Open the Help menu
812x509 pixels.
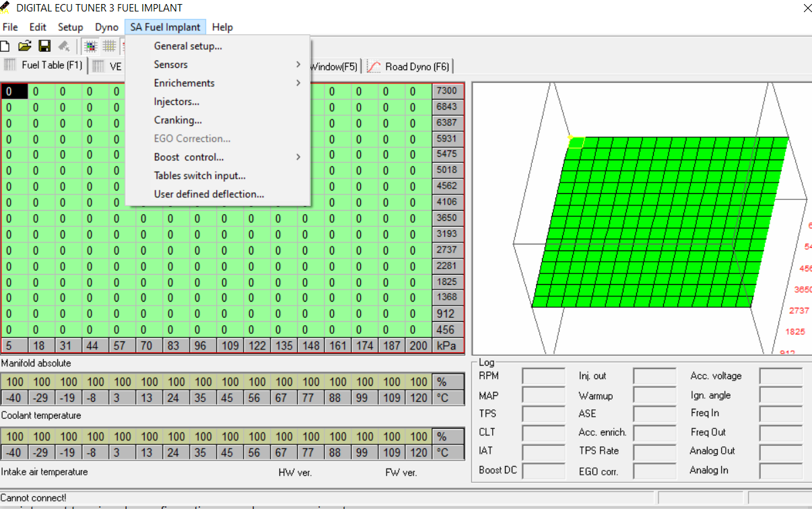click(x=222, y=27)
